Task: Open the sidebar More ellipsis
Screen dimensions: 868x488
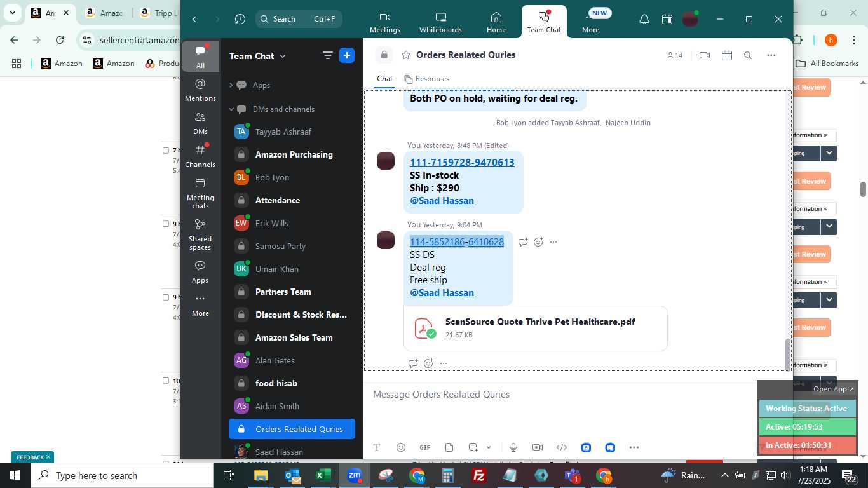Action: [200, 304]
